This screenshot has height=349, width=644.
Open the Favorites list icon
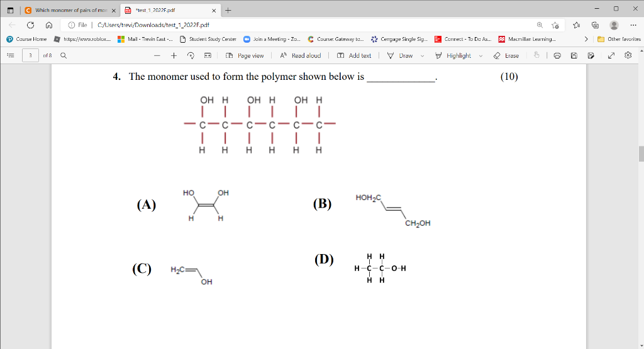577,25
